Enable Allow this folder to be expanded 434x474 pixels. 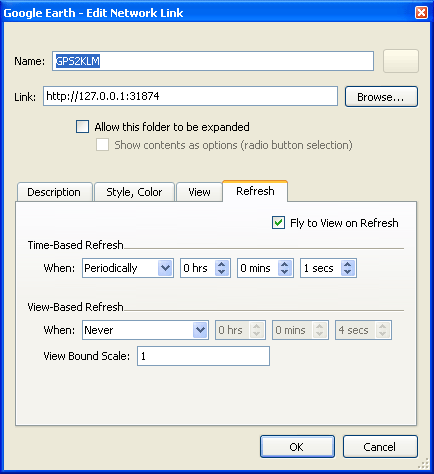pos(82,127)
